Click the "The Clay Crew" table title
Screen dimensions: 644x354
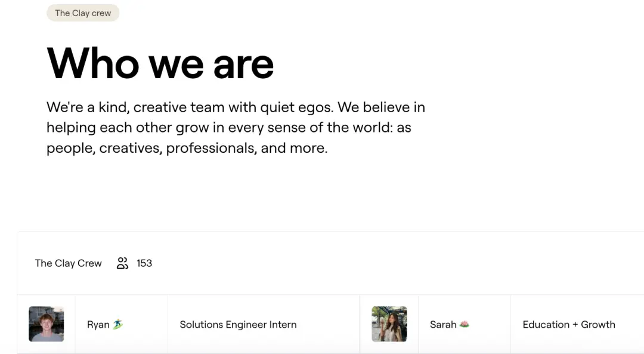(x=69, y=263)
